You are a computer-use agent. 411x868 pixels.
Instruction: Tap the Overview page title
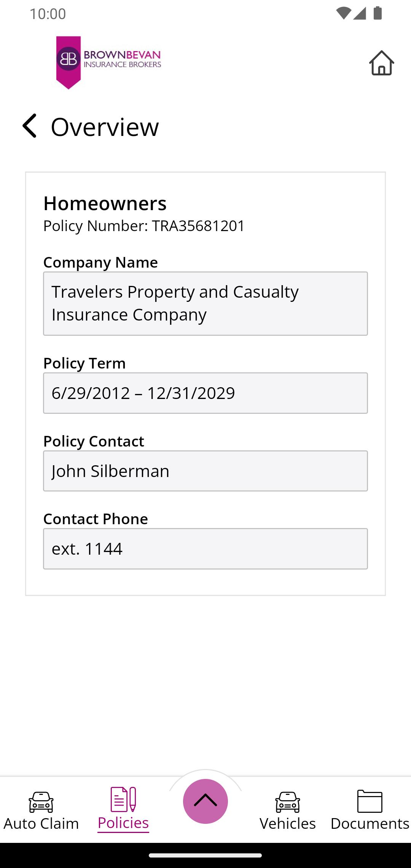(105, 127)
